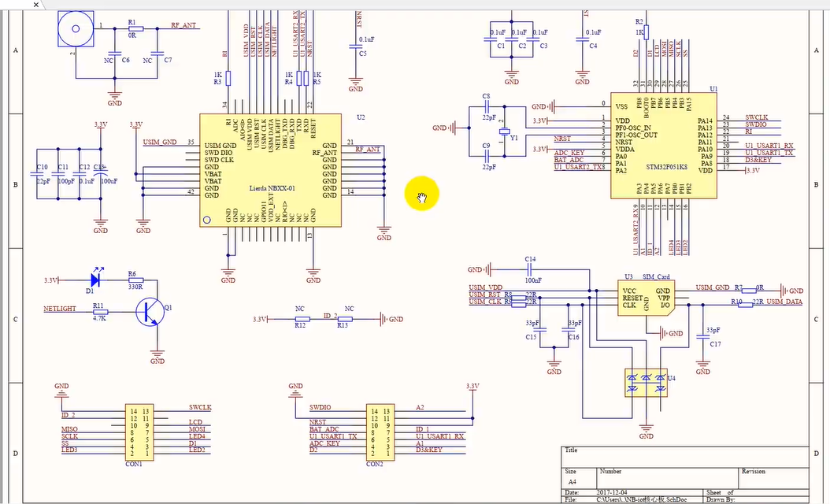Screen dimensions: 830x504
Task: Click the Revision field in title block
Action: tap(773, 478)
